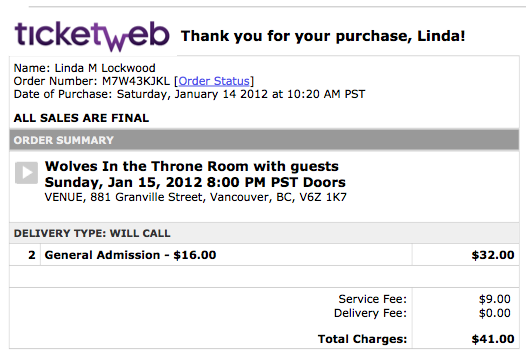The width and height of the screenshot is (526, 363).
Task: Click the gray play arrow icon
Action: click(x=27, y=173)
